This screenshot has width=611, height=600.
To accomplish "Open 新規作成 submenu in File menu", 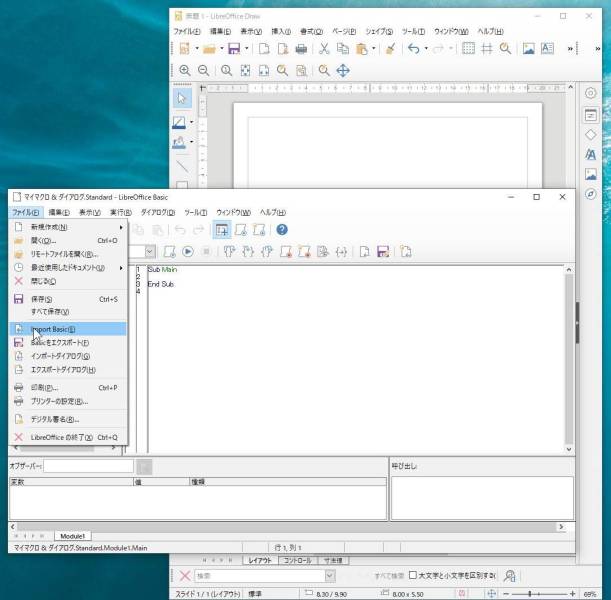I will click(68, 227).
